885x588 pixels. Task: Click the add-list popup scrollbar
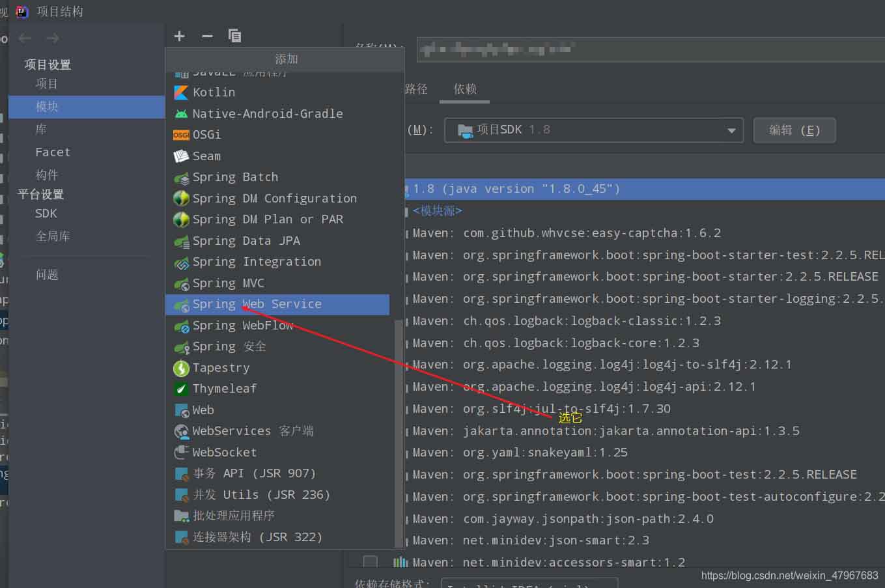coord(399,432)
